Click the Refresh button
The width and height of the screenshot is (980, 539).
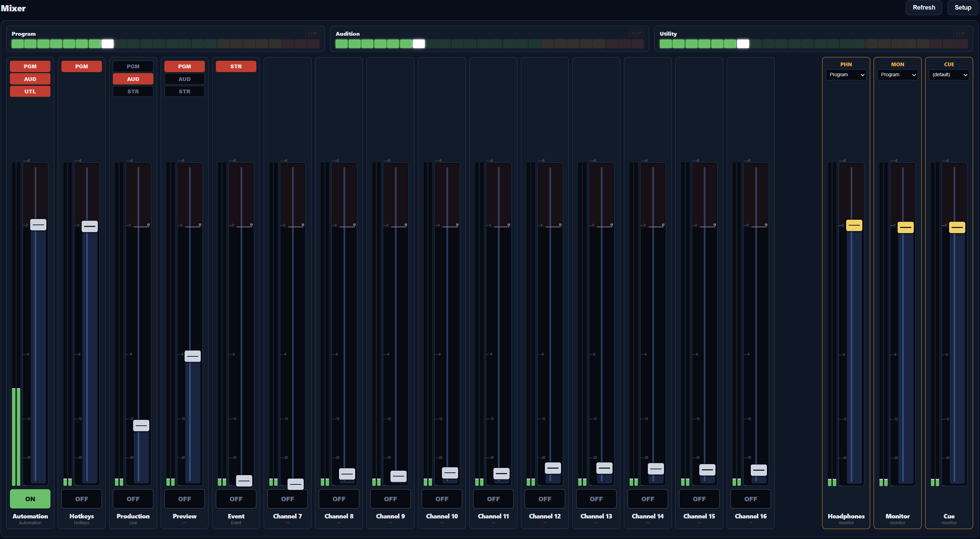(924, 8)
